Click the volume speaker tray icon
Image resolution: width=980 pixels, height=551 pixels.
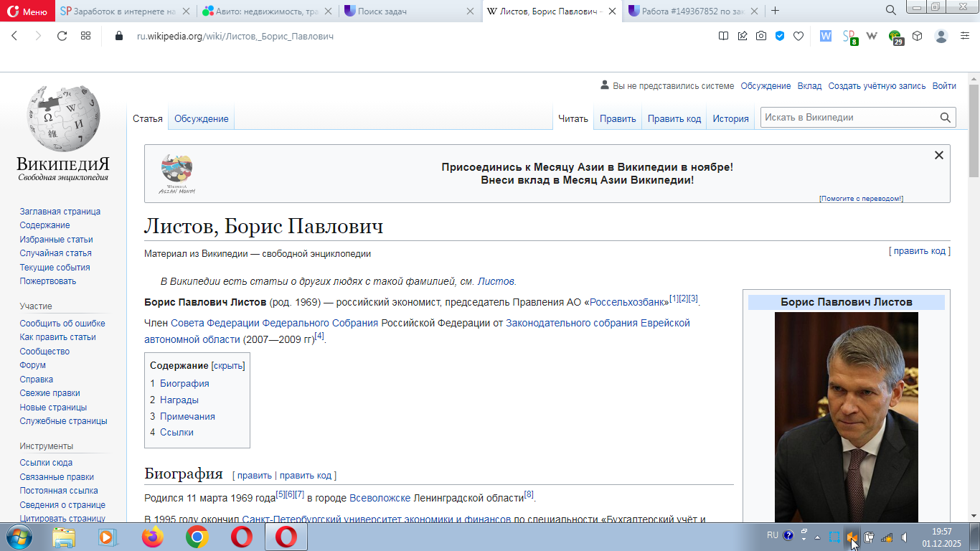tap(905, 537)
